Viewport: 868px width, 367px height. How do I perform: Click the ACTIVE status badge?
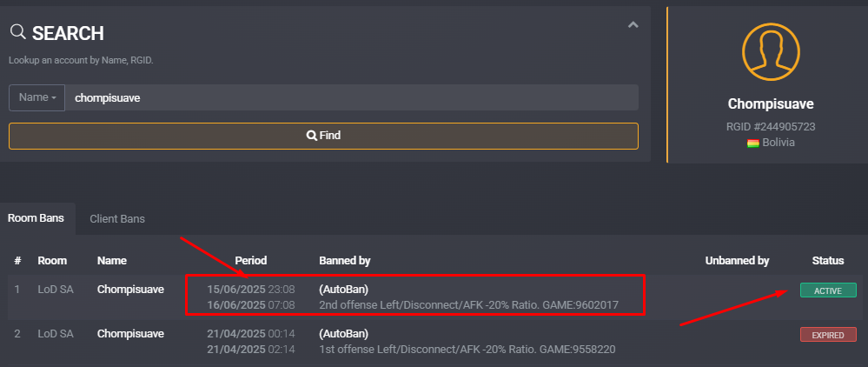(827, 290)
